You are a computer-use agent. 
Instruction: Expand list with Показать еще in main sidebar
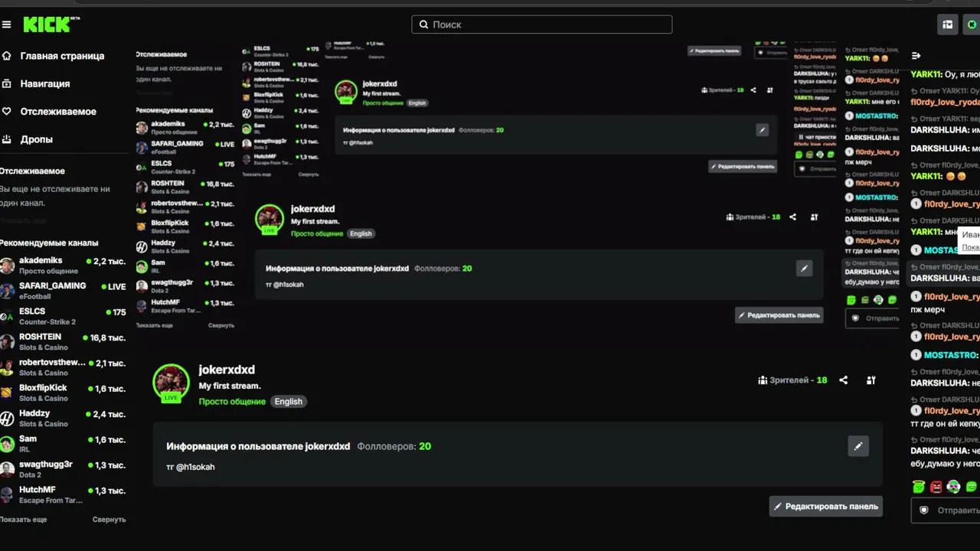(23, 520)
